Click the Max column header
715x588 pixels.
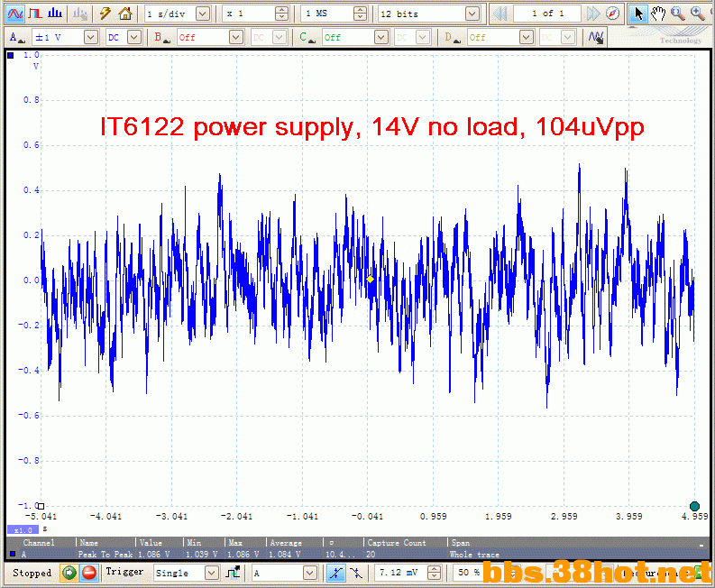235,542
